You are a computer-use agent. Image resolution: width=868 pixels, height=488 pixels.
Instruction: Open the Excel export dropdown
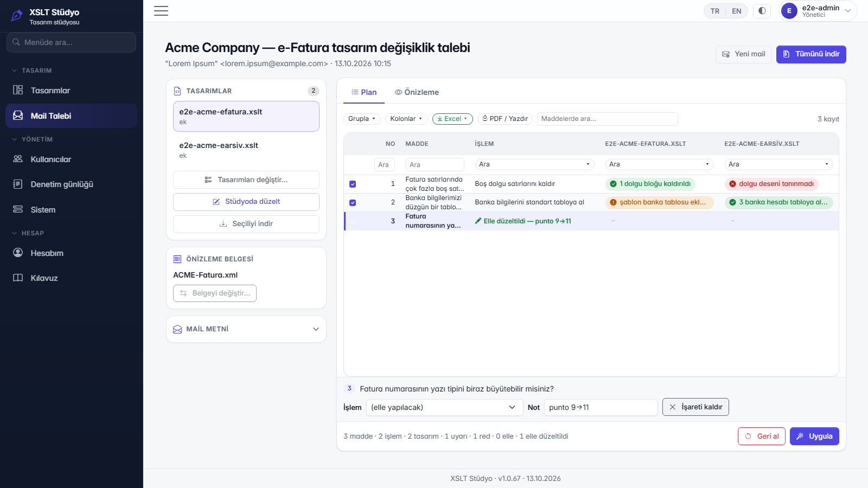coord(452,119)
